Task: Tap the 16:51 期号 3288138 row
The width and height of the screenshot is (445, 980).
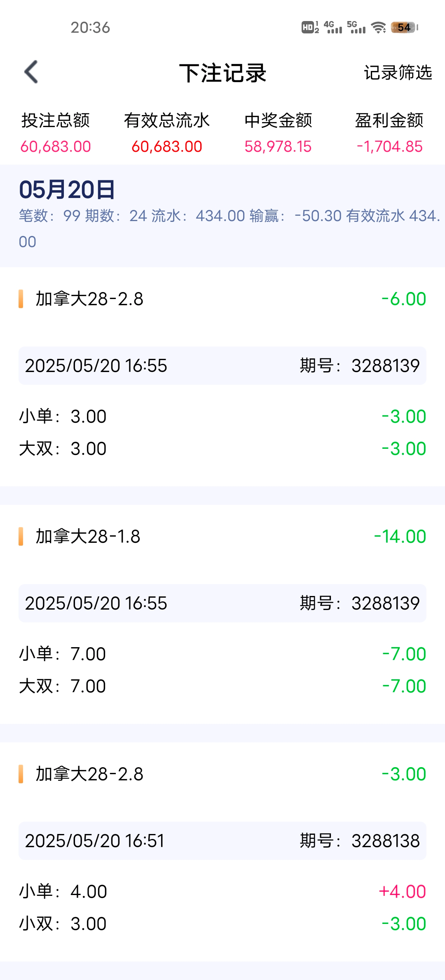Action: tap(222, 841)
